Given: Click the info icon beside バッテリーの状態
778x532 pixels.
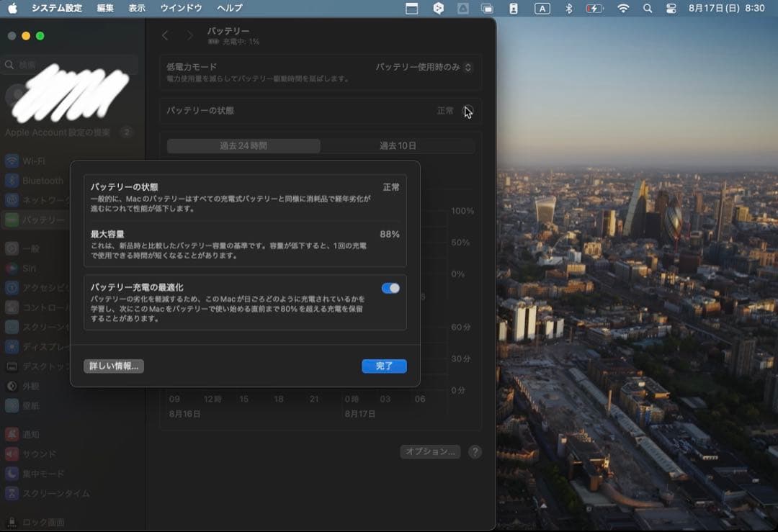Looking at the screenshot, I should 468,111.
